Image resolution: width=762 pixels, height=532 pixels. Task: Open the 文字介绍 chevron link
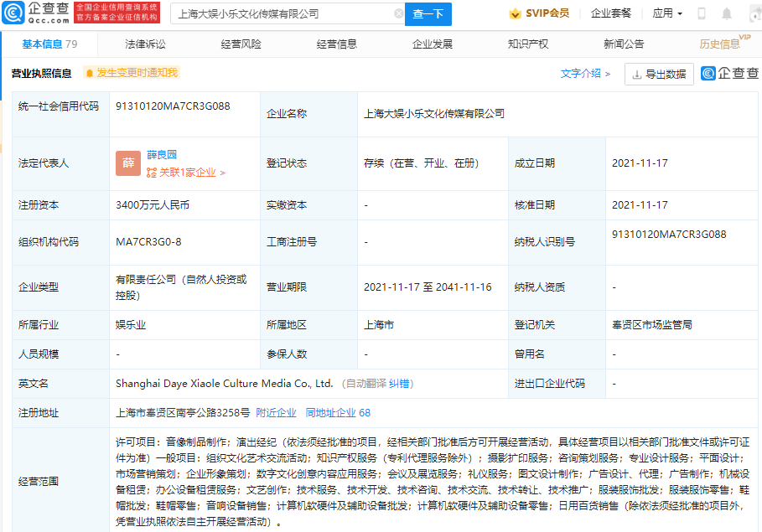(585, 74)
